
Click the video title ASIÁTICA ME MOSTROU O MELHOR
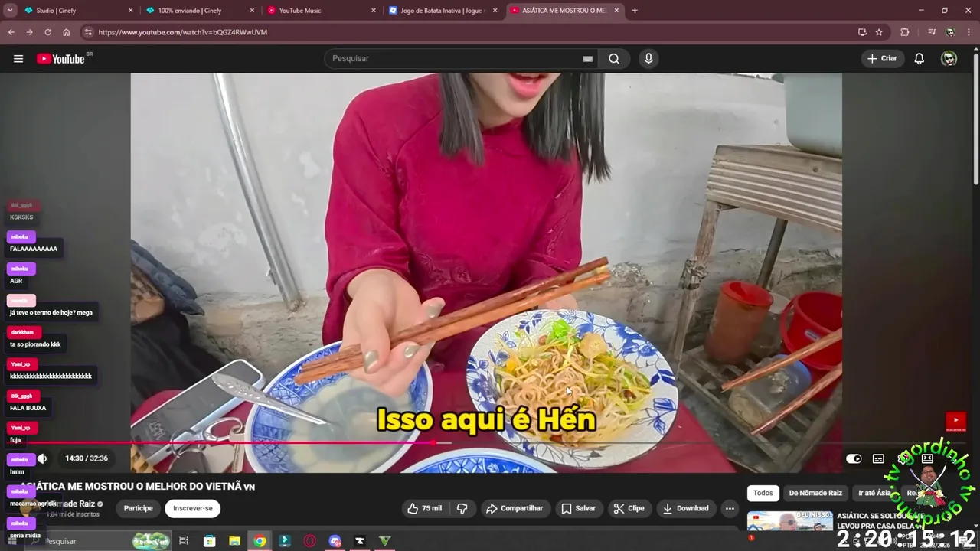[138, 486]
